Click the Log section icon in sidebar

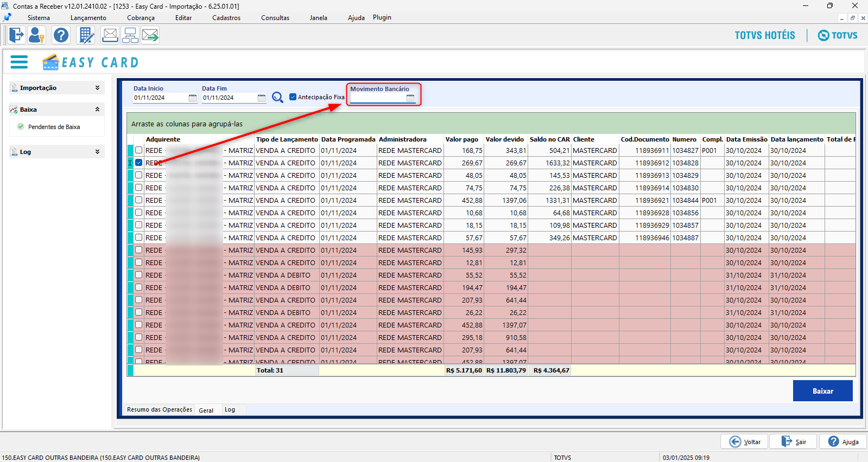(x=14, y=152)
